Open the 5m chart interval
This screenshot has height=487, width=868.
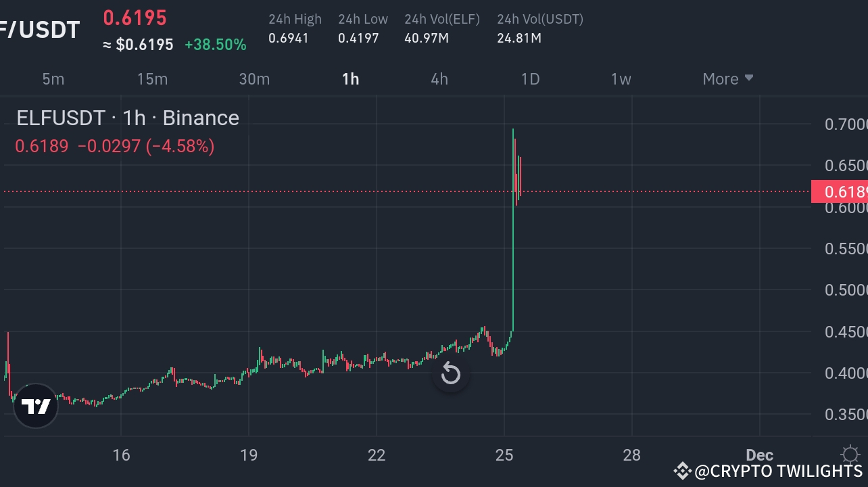tap(53, 78)
